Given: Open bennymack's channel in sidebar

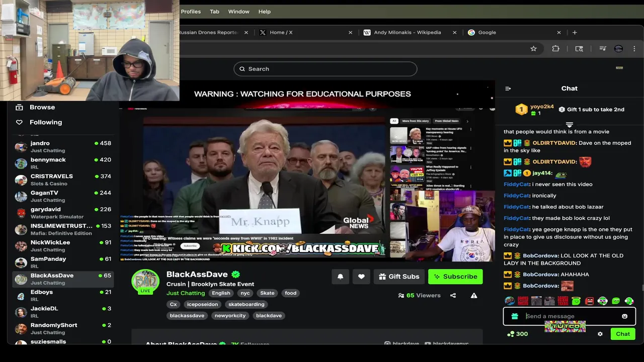Looking at the screenshot, I should (x=63, y=163).
